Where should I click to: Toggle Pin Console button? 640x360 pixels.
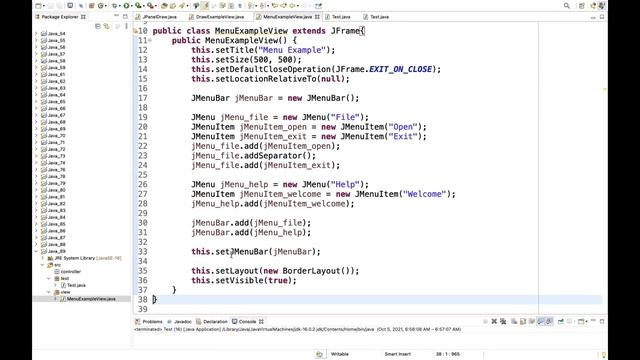coord(561,322)
